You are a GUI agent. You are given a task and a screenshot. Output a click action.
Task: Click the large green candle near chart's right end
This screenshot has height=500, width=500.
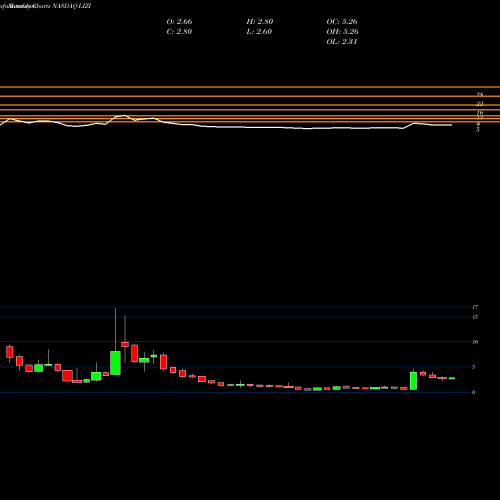(x=413, y=381)
